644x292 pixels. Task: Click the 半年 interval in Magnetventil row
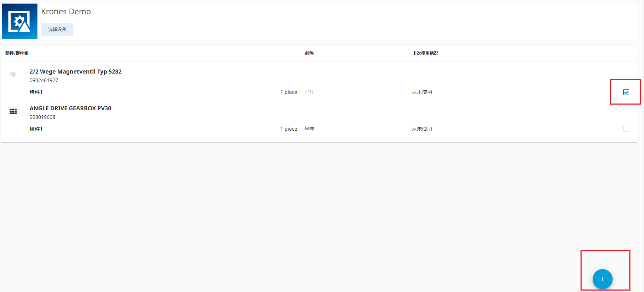tap(309, 92)
